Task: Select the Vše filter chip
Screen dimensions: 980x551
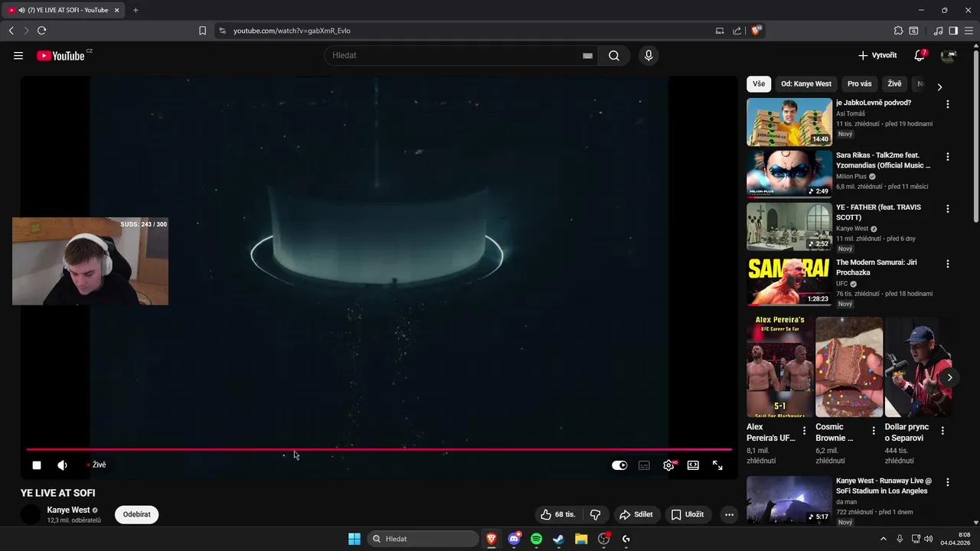Action: 758,84
